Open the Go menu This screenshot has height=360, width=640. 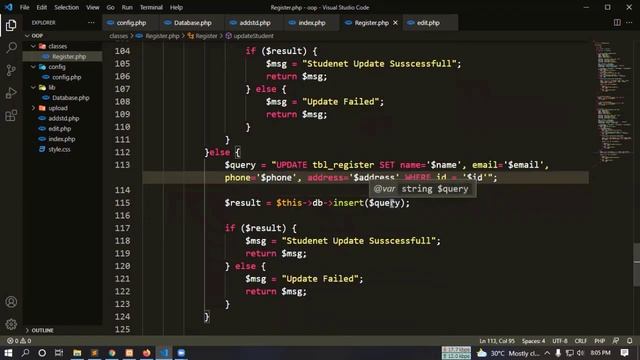pyautogui.click(x=111, y=7)
